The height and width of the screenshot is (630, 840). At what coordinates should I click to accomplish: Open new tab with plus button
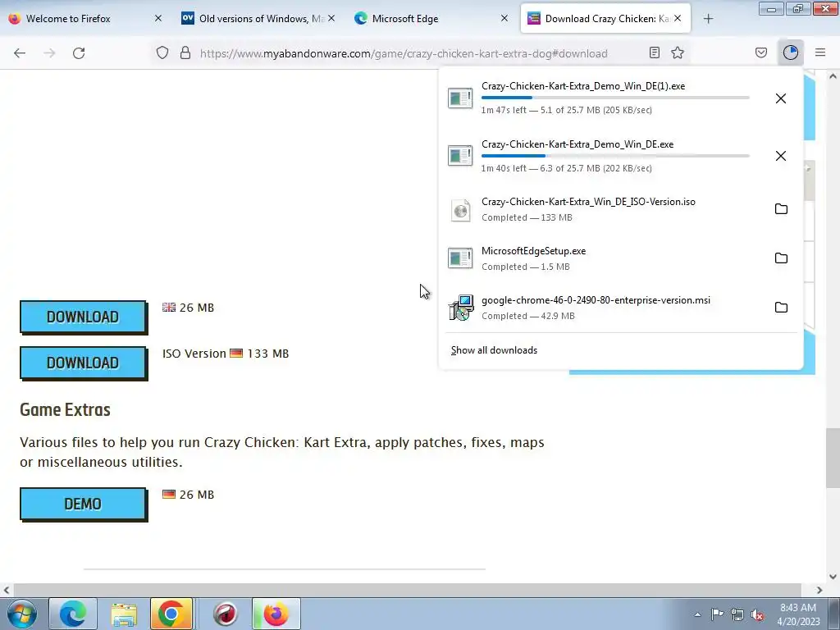click(x=708, y=19)
